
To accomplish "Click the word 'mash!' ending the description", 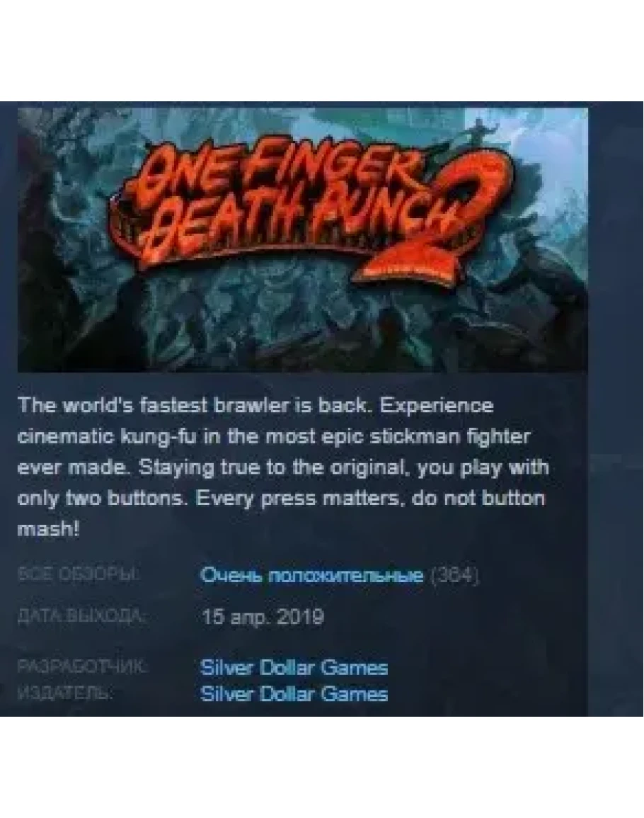I will [x=49, y=529].
